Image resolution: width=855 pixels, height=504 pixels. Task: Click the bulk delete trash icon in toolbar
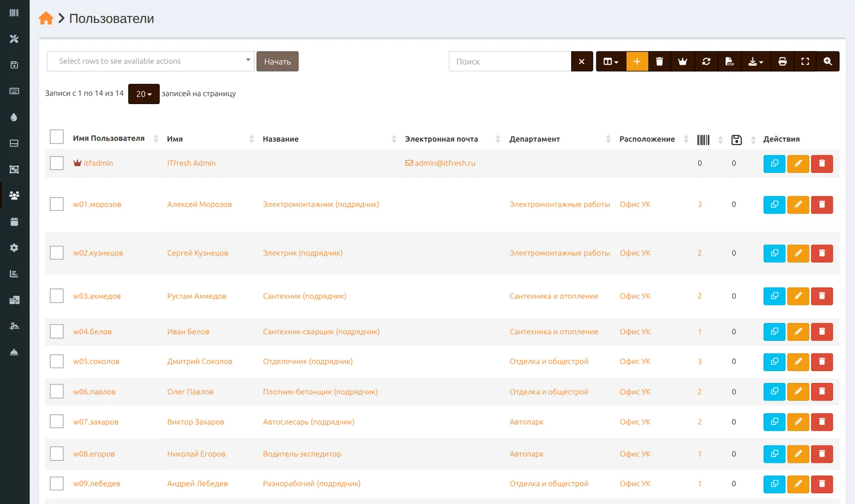(659, 61)
